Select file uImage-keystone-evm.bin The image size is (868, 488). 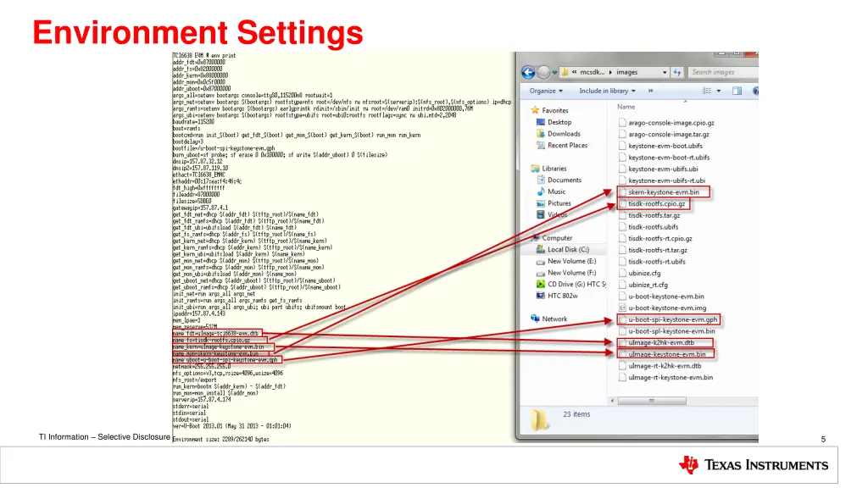[666, 355]
